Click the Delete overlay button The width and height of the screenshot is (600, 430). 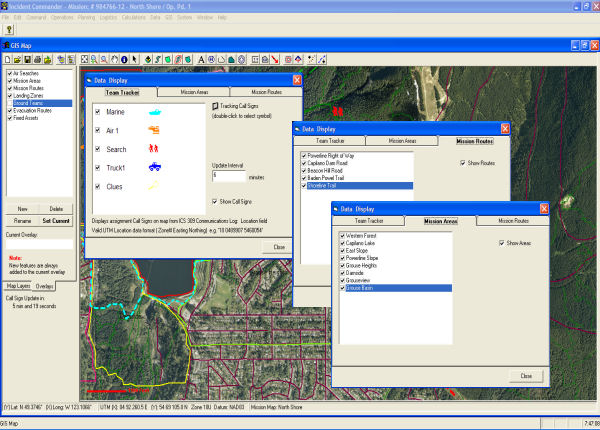point(56,209)
